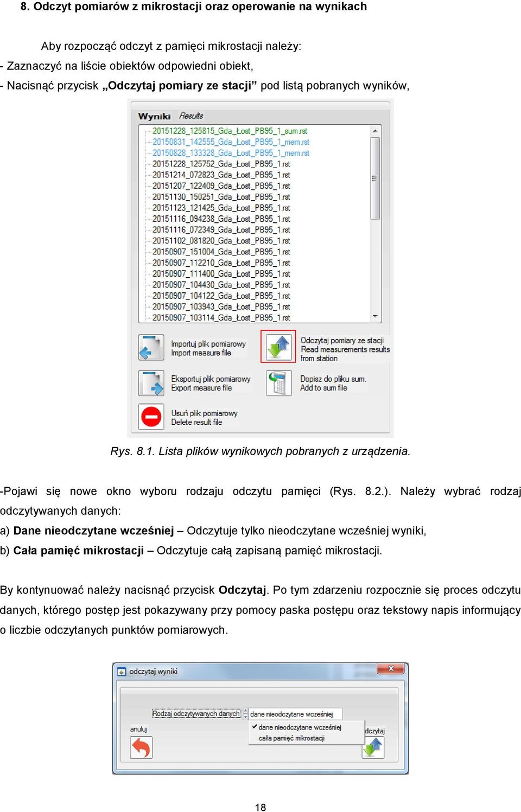Click page number 18

click(260, 807)
